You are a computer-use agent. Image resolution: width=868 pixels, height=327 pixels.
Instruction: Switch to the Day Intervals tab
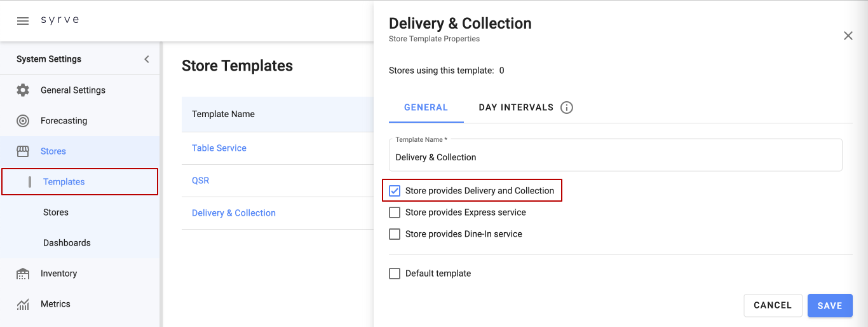(x=516, y=108)
